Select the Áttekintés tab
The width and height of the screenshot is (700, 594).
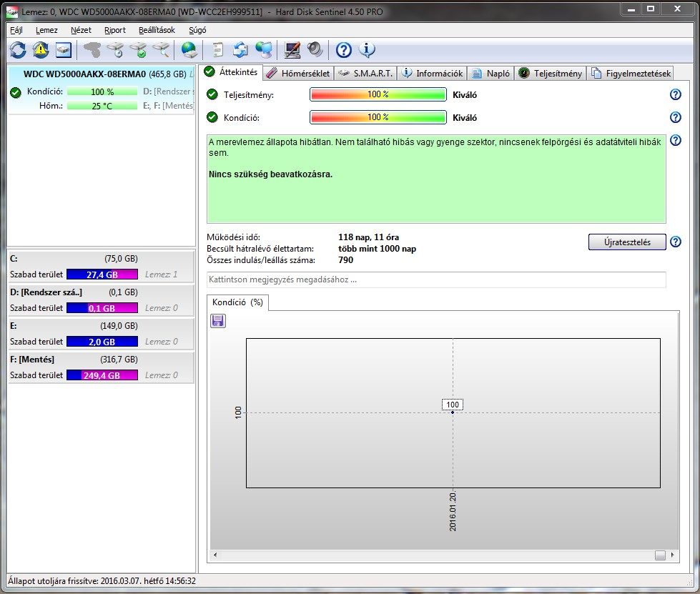click(x=231, y=72)
